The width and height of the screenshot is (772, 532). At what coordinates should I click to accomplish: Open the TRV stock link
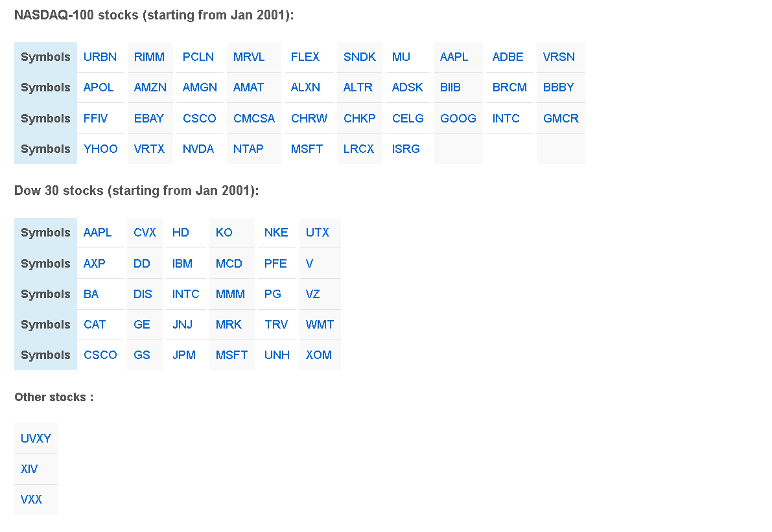click(276, 325)
